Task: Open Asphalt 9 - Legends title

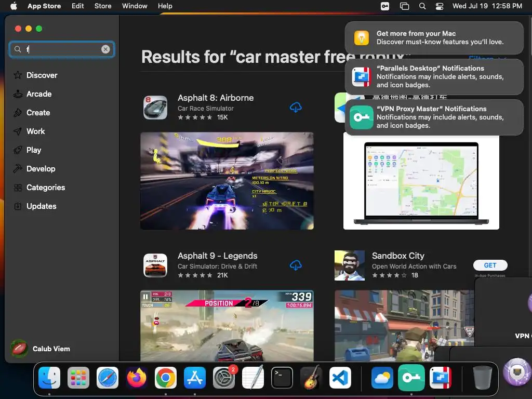Action: coord(218,256)
